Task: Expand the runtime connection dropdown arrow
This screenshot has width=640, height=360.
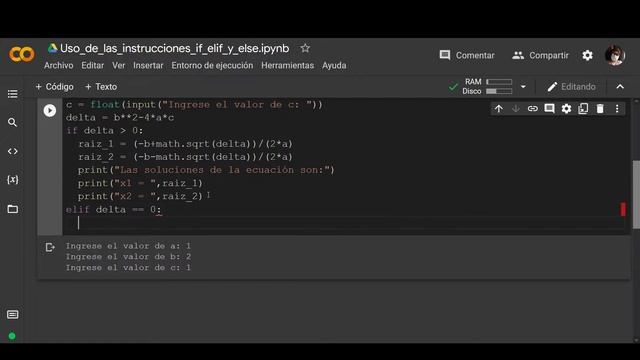Action: coord(523,87)
